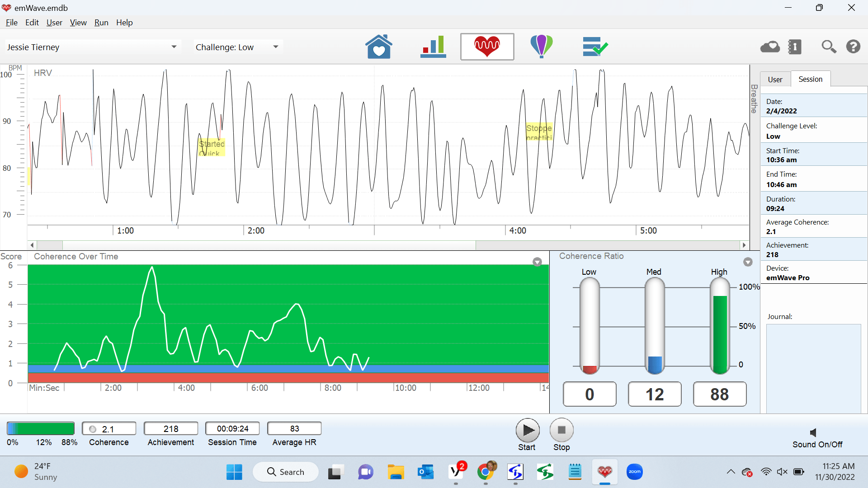Open the Run menu

101,22
